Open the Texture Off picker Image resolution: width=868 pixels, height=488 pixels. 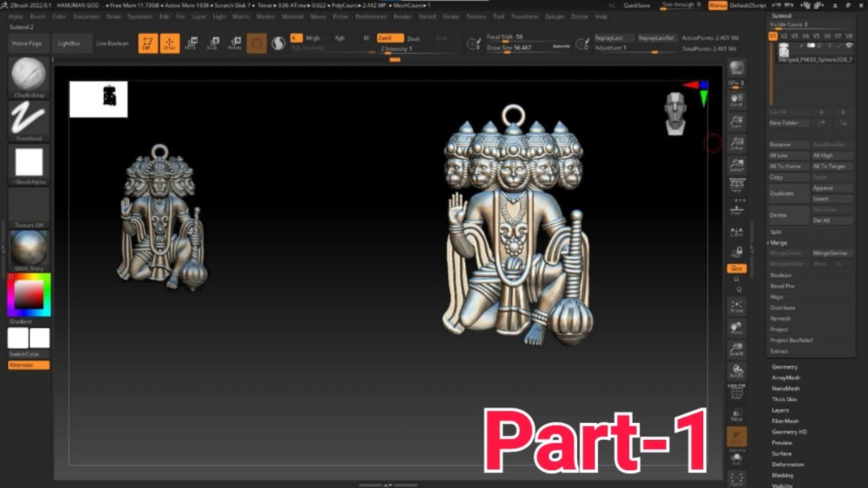point(28,209)
